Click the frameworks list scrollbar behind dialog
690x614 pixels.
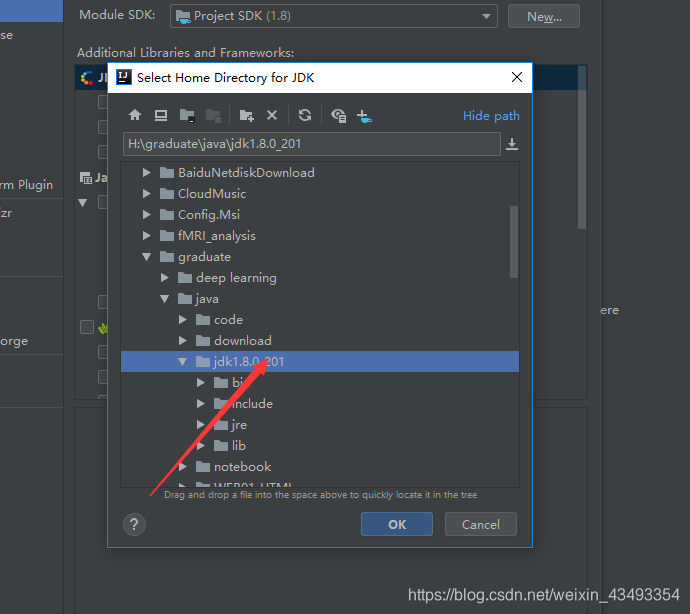(582, 148)
